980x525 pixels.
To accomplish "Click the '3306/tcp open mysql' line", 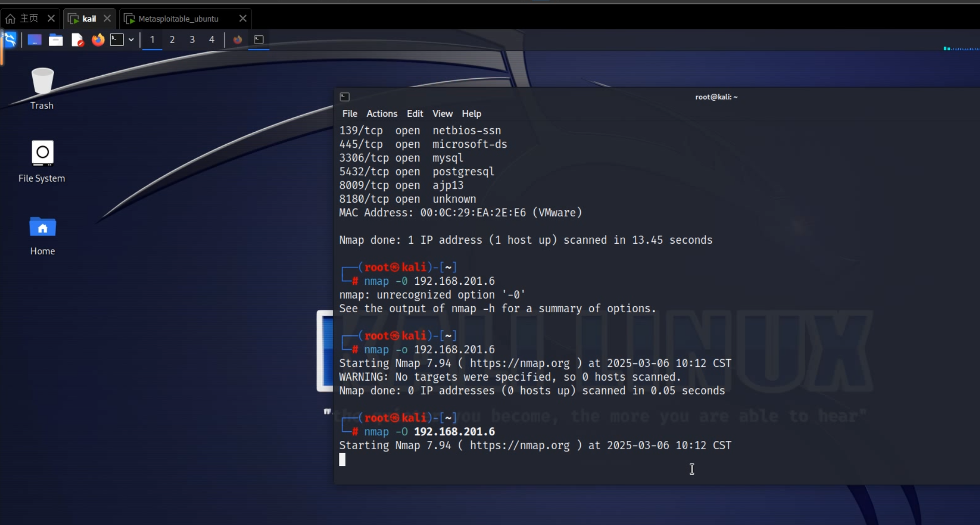I will point(401,158).
